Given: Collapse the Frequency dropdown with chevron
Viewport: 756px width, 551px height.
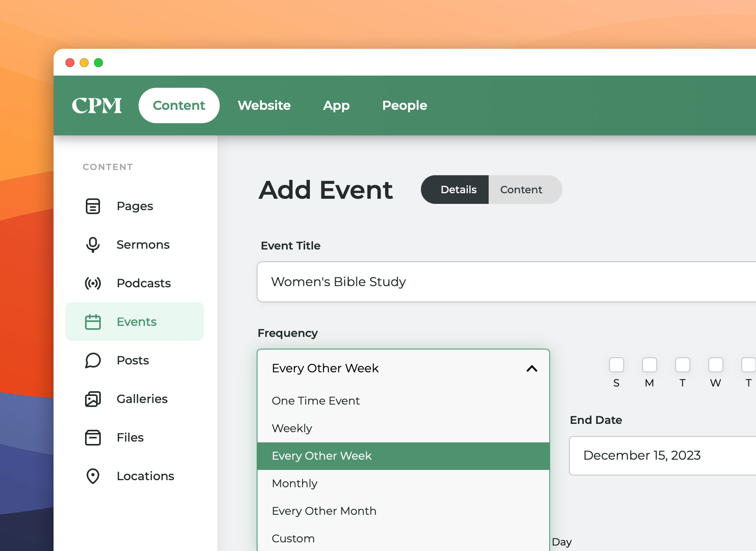Looking at the screenshot, I should pos(532,368).
